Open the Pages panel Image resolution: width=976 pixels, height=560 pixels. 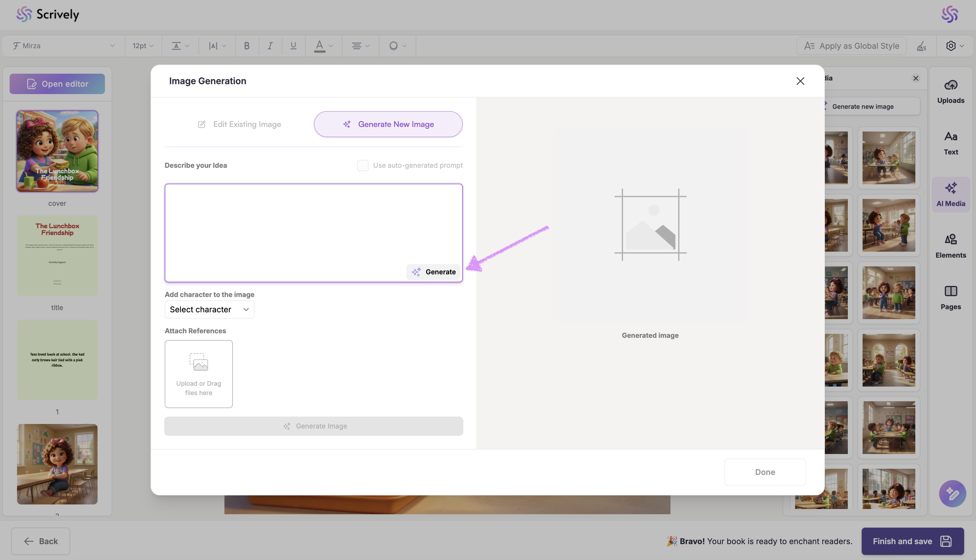point(950,298)
